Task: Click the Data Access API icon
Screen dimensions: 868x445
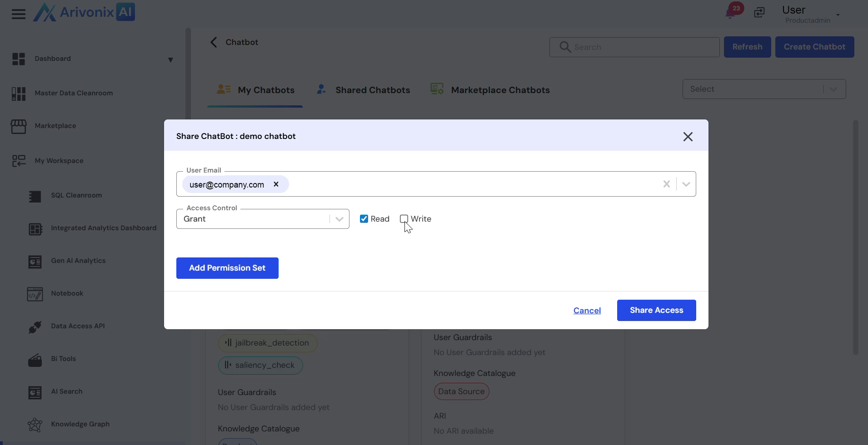Action: [35, 327]
